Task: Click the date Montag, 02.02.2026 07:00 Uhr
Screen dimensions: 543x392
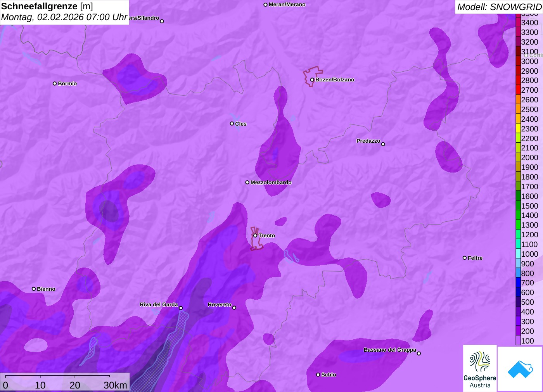Action: coord(64,17)
